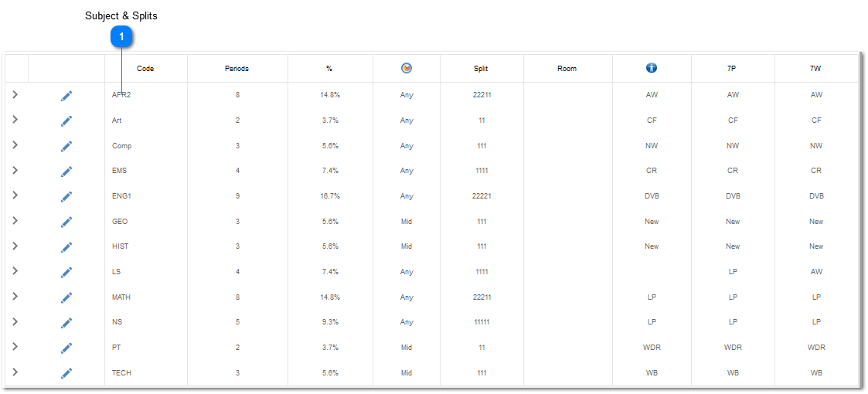Expand the AFR2 row chevron
This screenshot has width=868, height=394.
click(15, 94)
